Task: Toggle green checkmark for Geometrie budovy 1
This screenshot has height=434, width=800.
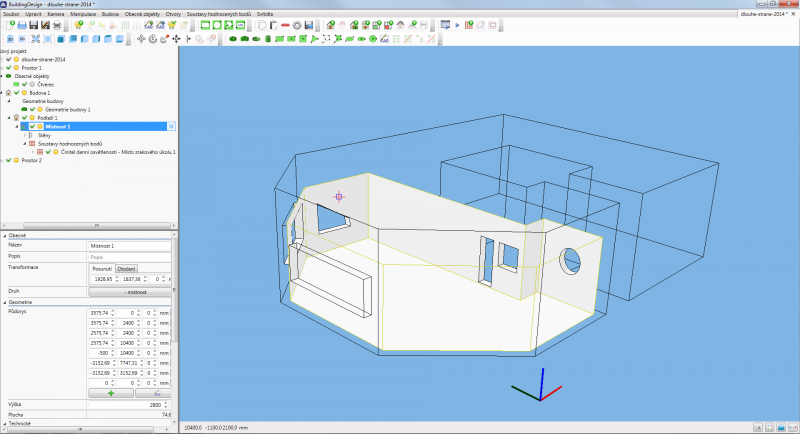Action: [x=33, y=109]
